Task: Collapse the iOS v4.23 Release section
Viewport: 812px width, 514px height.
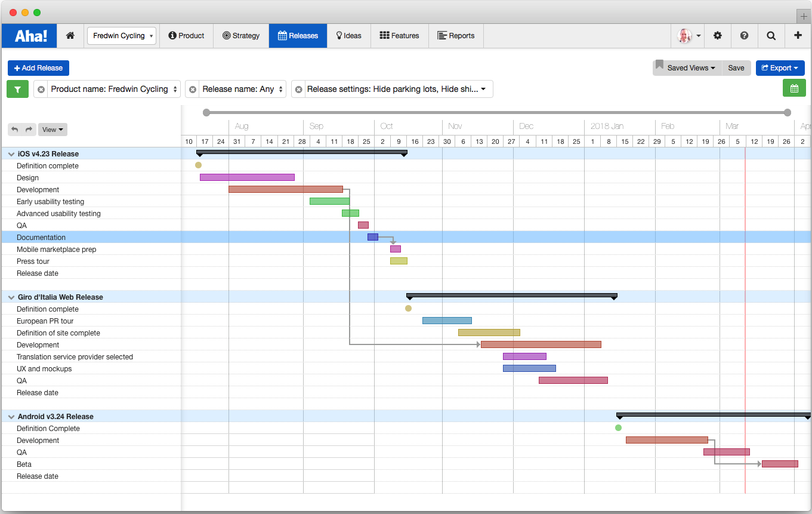Action: click(x=11, y=153)
